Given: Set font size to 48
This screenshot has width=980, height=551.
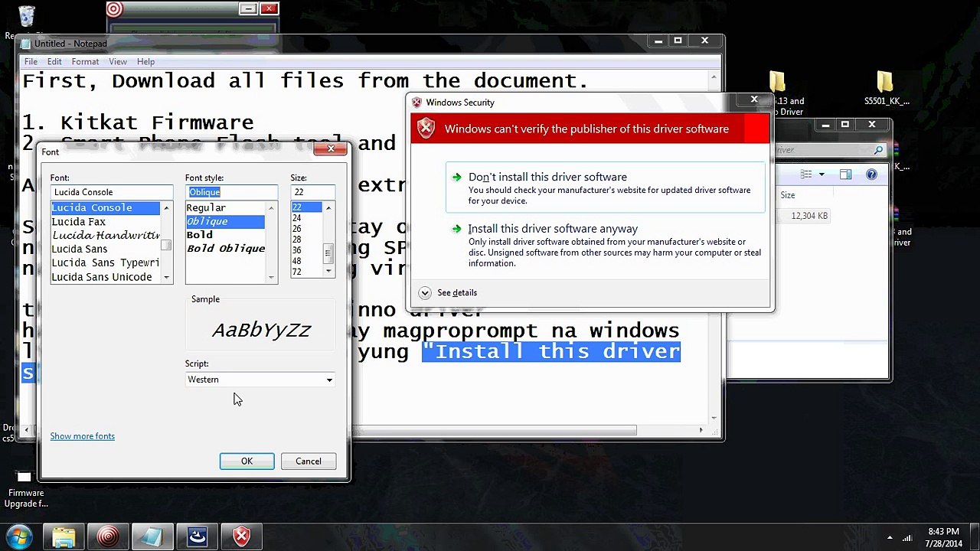Looking at the screenshot, I should tap(306, 261).
